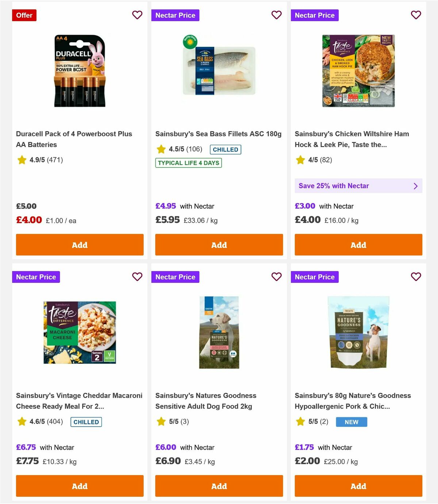Click the heart icon on hypoallergenic pork treats
Screen dimensions: 438x504
pos(416,277)
